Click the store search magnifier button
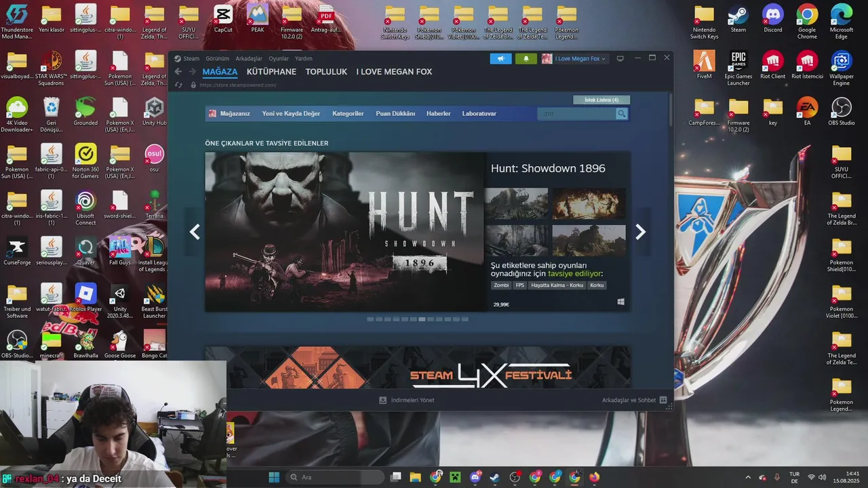 point(622,114)
